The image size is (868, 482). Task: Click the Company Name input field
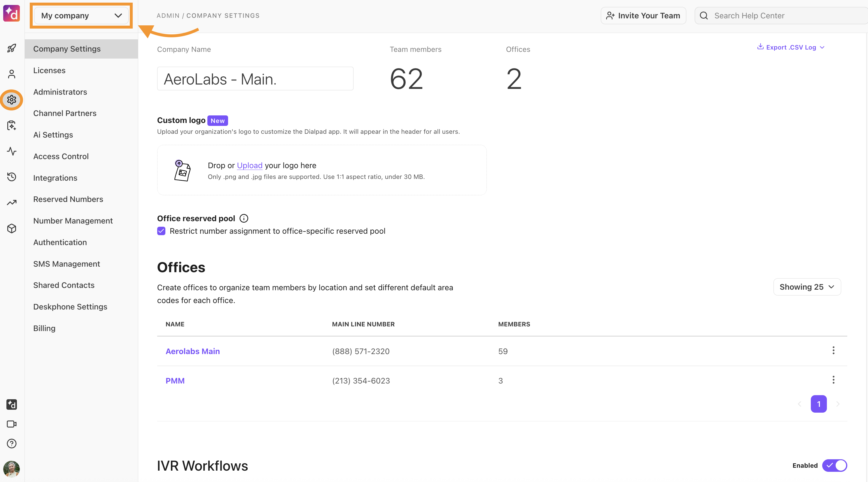pyautogui.click(x=255, y=78)
